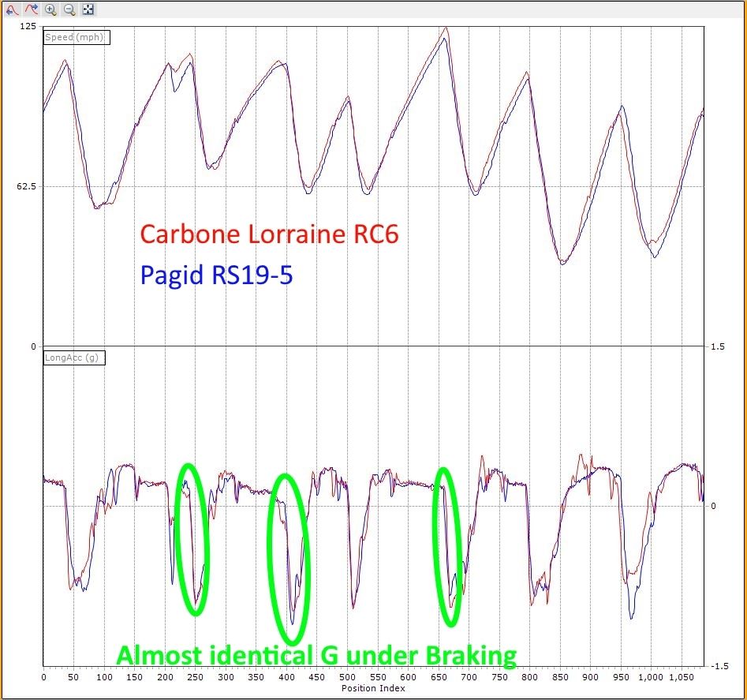Click the 1.5 label on the right axis
The width and height of the screenshot is (747, 700).
pos(715,346)
